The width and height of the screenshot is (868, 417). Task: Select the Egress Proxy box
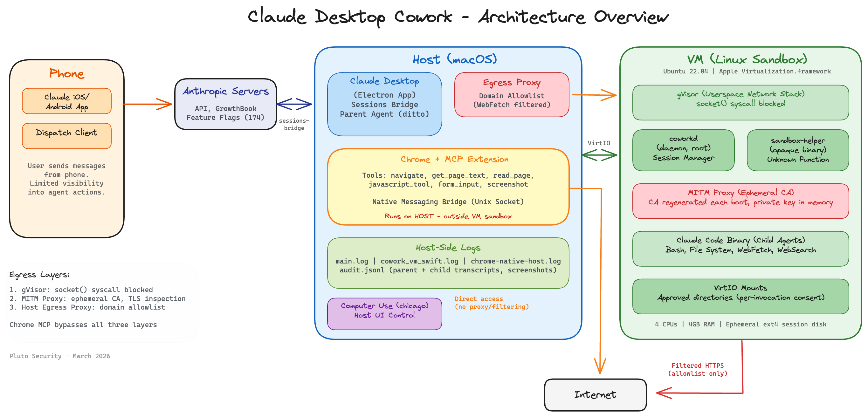(512, 95)
